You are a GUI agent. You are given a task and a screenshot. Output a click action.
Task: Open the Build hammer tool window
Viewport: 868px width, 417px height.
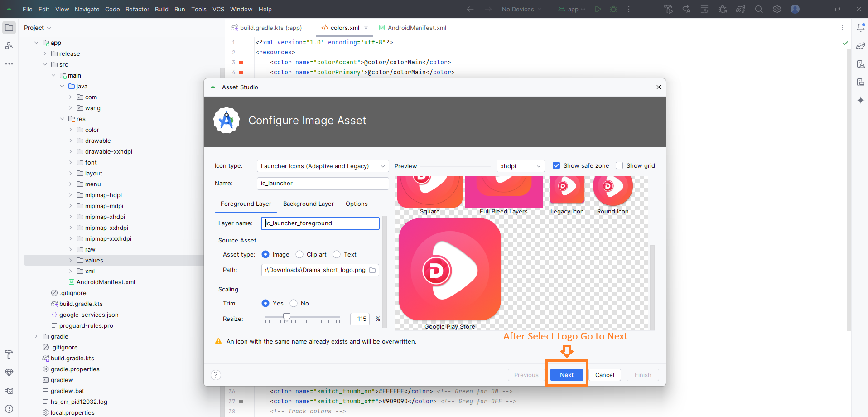coord(9,354)
